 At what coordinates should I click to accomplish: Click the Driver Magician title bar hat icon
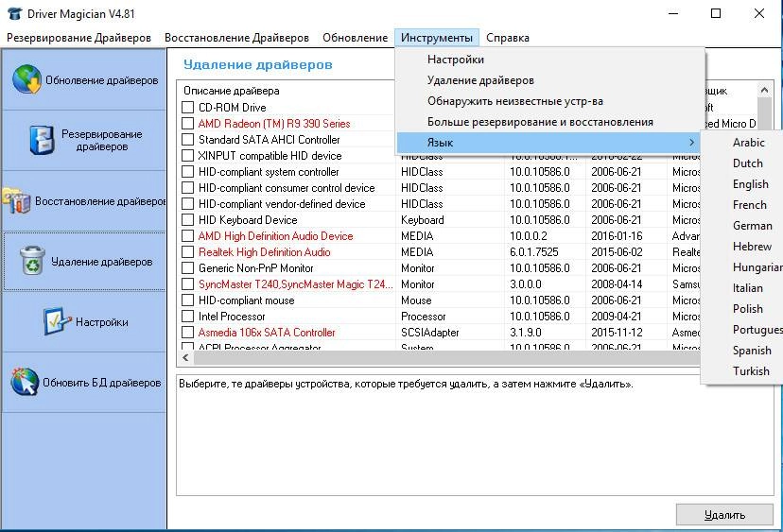pos(14,13)
